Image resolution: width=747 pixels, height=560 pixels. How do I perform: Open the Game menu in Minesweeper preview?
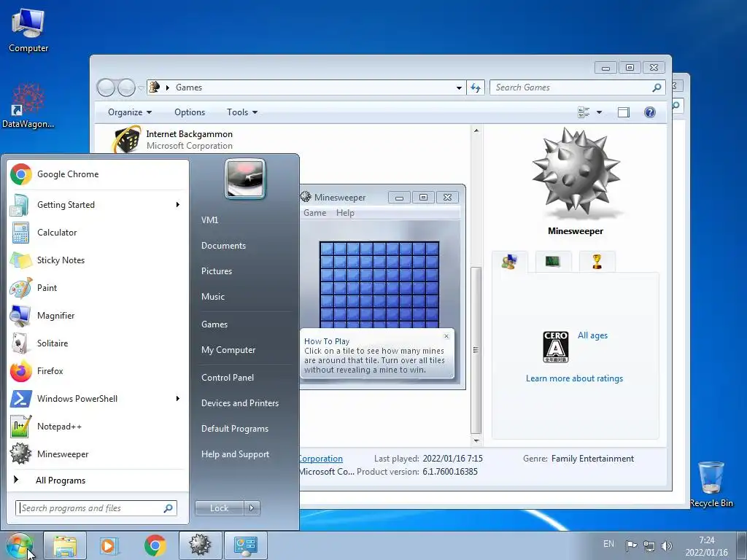click(x=315, y=213)
